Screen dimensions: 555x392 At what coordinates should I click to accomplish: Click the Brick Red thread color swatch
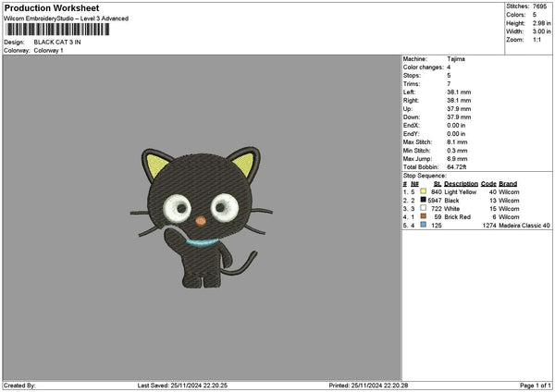click(423, 216)
